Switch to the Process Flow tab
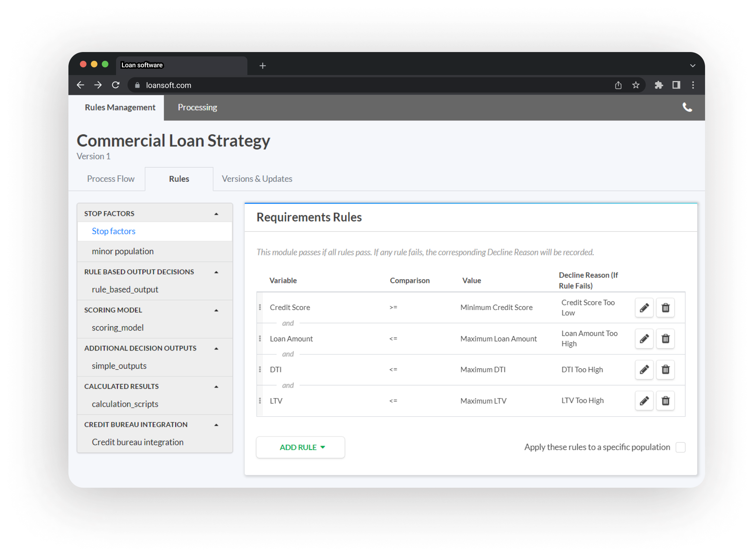This screenshot has height=555, width=756. coord(112,178)
